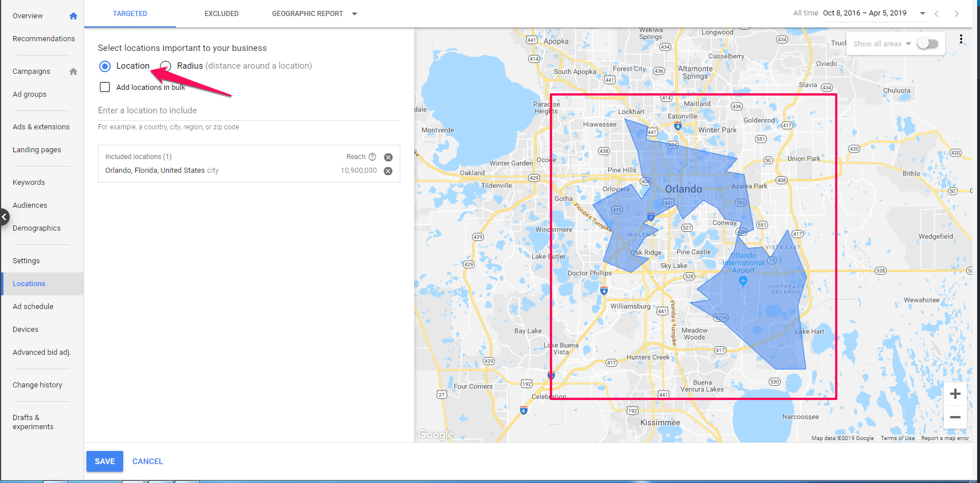Switch to the Targeted tab
980x483 pixels.
(130, 14)
